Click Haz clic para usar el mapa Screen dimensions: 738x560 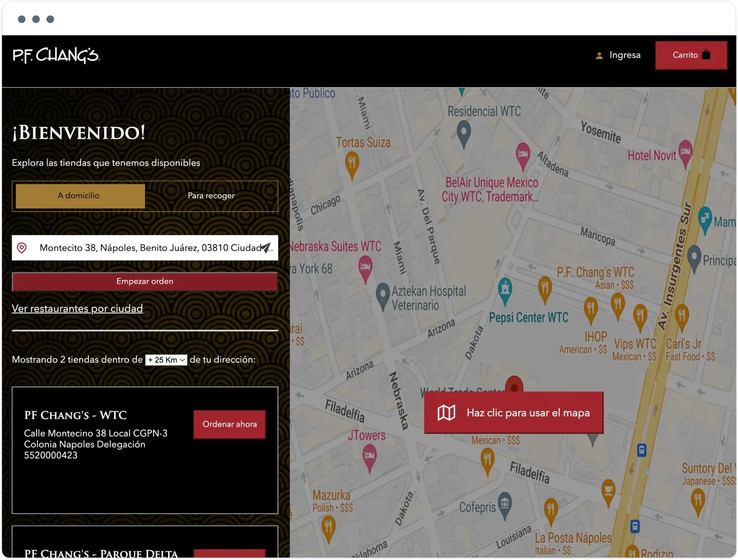(513, 413)
